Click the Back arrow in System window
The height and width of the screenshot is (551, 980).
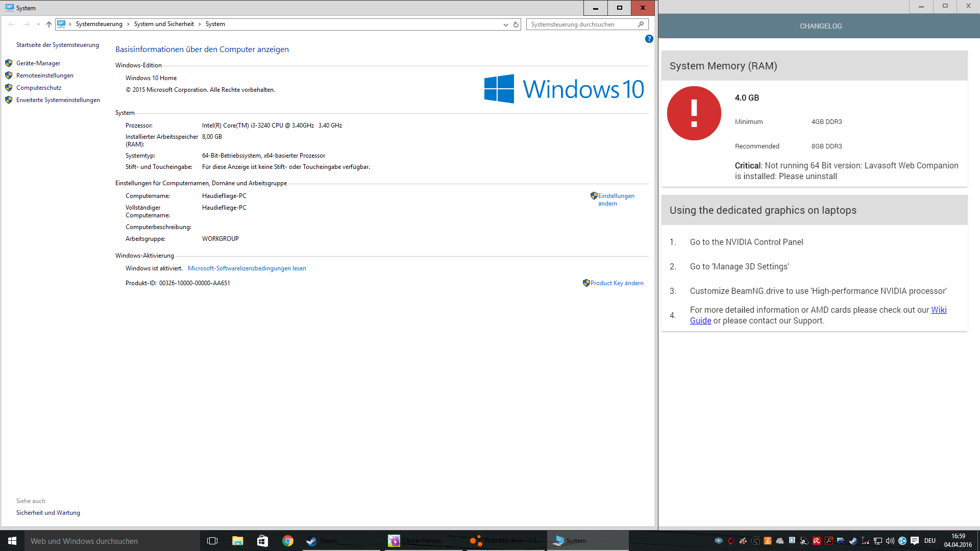click(x=11, y=24)
